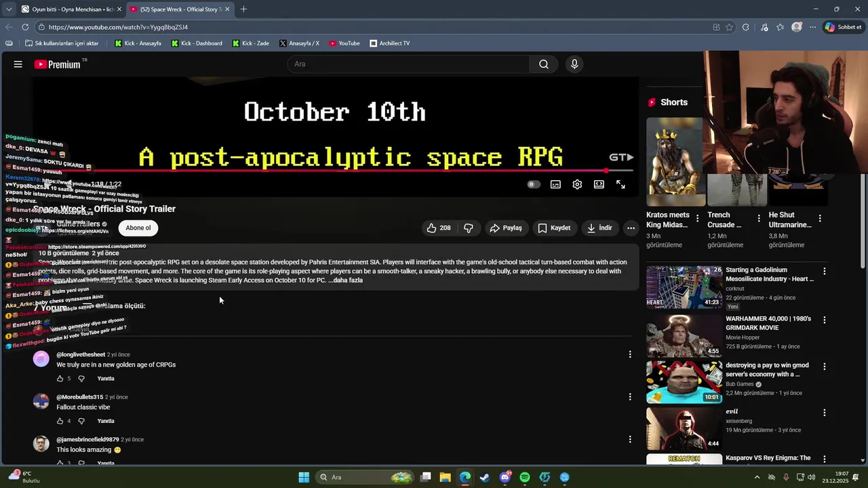The image size is (868, 488).
Task: Open comment menu for @Morebullets315
Action: click(630, 396)
